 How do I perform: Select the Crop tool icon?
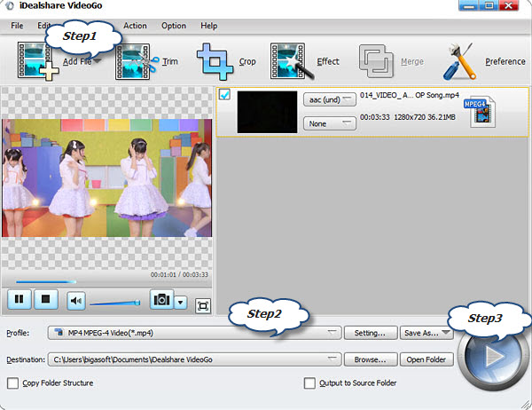tap(215, 61)
